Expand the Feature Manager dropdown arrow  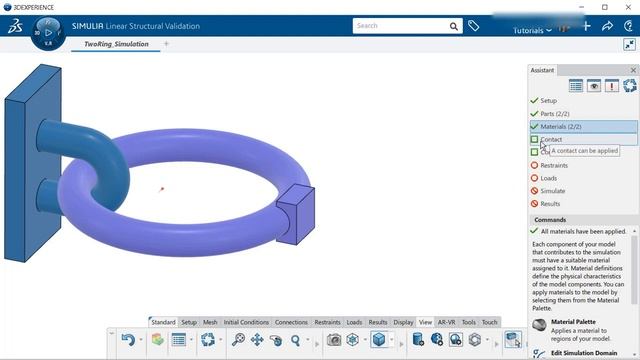pos(191,340)
